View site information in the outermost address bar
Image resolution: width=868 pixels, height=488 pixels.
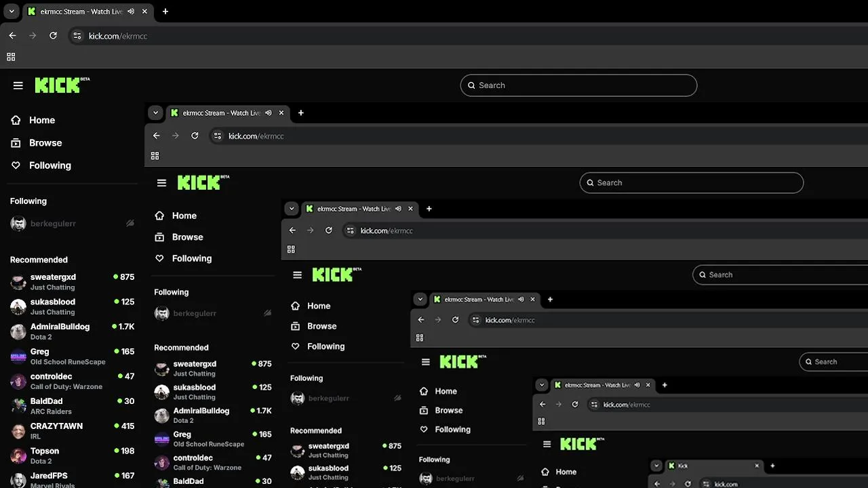(x=77, y=36)
